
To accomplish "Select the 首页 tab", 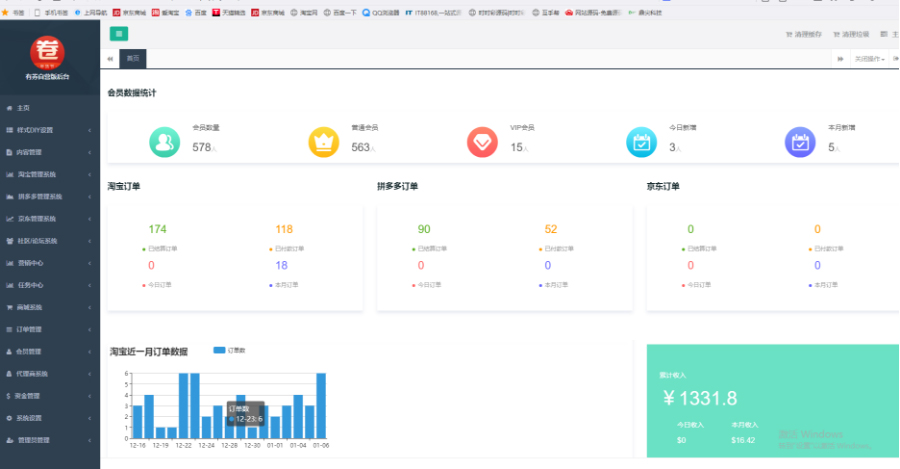I will tap(132, 59).
